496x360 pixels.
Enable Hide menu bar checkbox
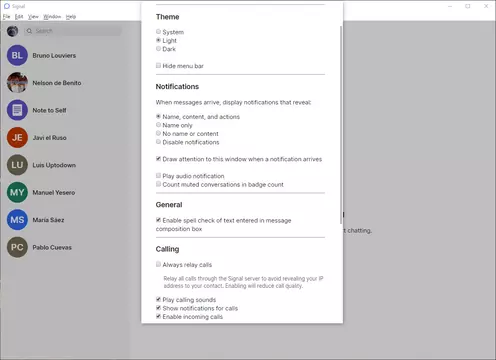point(158,66)
